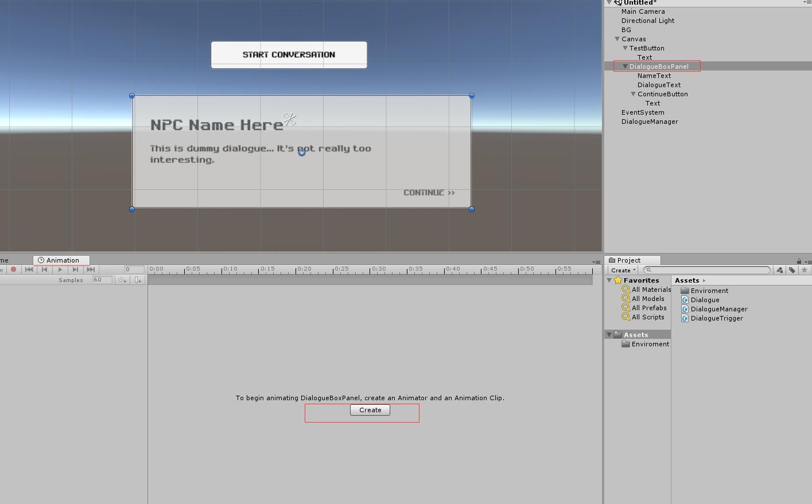This screenshot has height=504, width=812.
Task: Click the save search star icon
Action: point(805,270)
